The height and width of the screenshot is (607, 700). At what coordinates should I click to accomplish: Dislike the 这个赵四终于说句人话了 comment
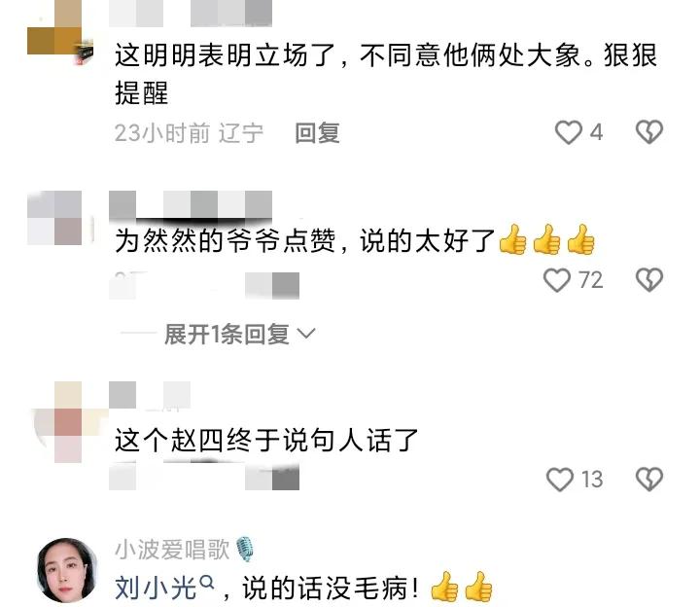pyautogui.click(x=649, y=480)
